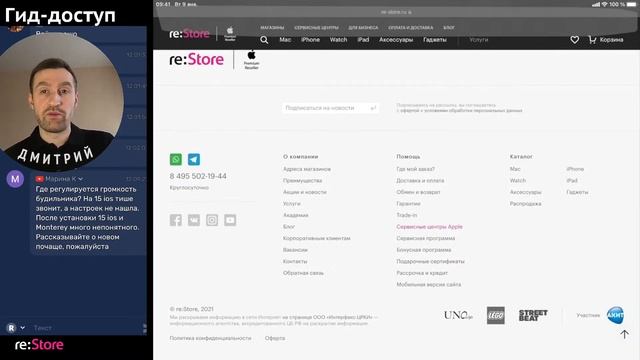Open Оферта link at page bottom

pyautogui.click(x=275, y=338)
